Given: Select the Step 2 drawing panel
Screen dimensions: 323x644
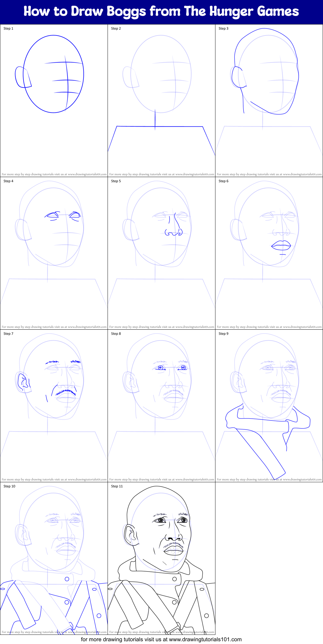Looking at the screenshot, I should coord(161,101).
